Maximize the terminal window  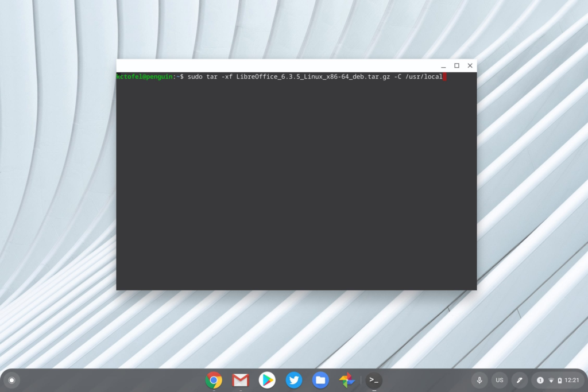point(457,65)
